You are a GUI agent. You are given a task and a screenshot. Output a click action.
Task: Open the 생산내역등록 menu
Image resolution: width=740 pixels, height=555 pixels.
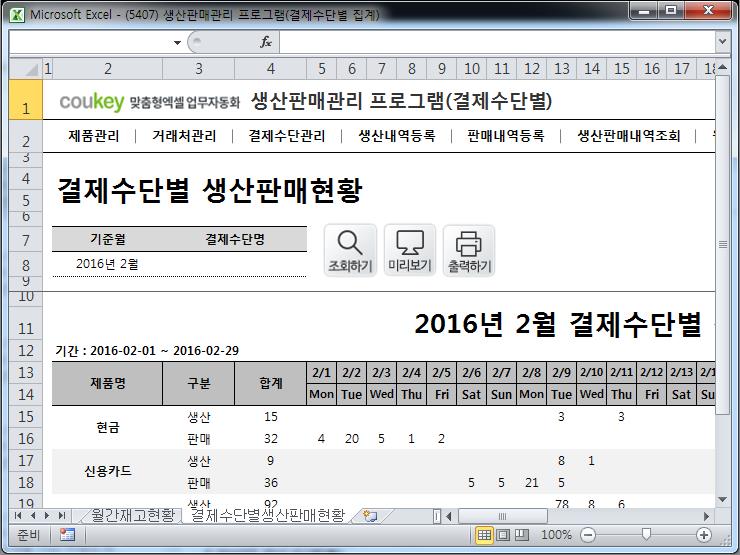396,136
